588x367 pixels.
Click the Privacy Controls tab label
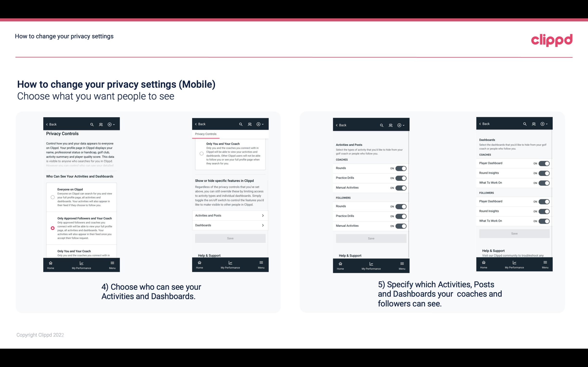point(206,134)
